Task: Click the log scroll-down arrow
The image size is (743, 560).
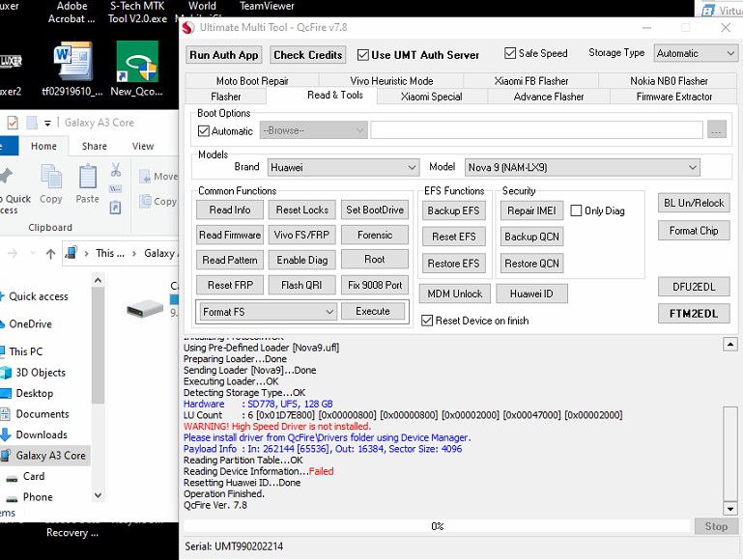Action: (x=730, y=509)
